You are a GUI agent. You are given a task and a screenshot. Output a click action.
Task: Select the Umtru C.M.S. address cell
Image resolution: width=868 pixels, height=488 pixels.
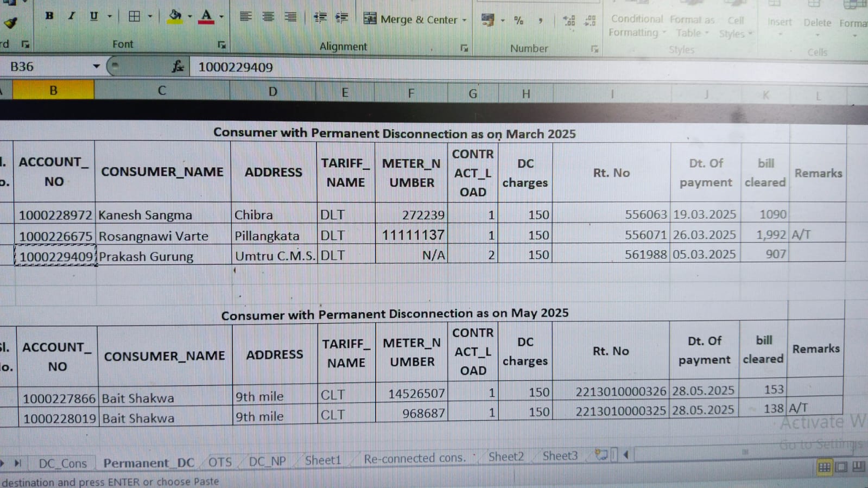(x=275, y=256)
